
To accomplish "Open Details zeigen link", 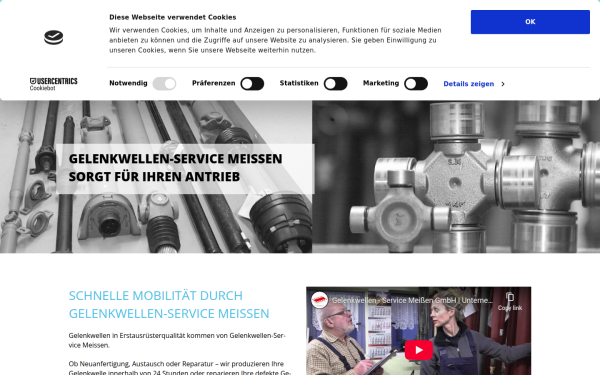I will 468,84.
